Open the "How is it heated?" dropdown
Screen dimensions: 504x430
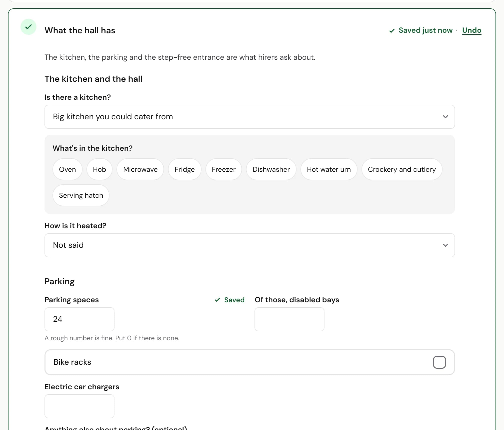pos(249,245)
